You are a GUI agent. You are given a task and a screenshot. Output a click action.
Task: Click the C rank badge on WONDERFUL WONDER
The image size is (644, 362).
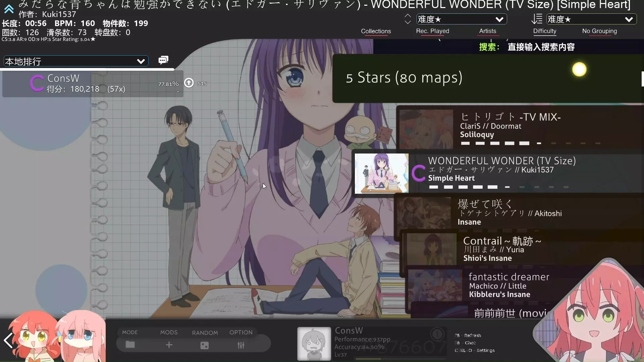[419, 173]
